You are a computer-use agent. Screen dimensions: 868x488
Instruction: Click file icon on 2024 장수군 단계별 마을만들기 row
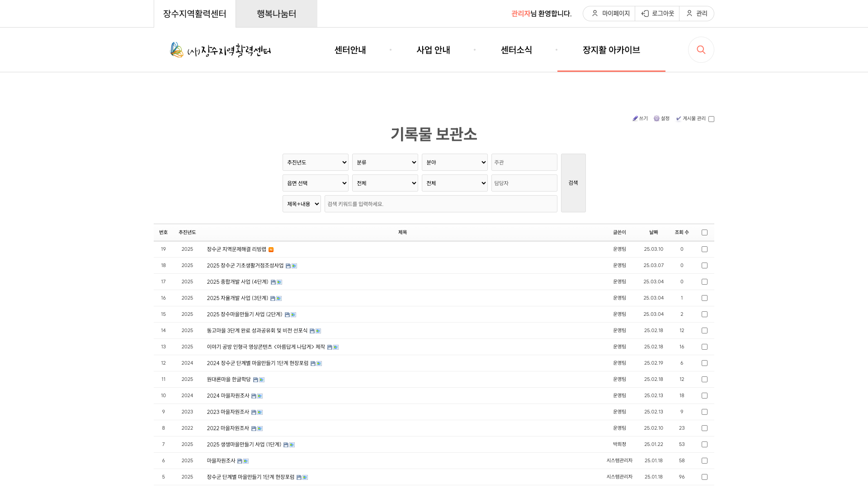(313, 363)
